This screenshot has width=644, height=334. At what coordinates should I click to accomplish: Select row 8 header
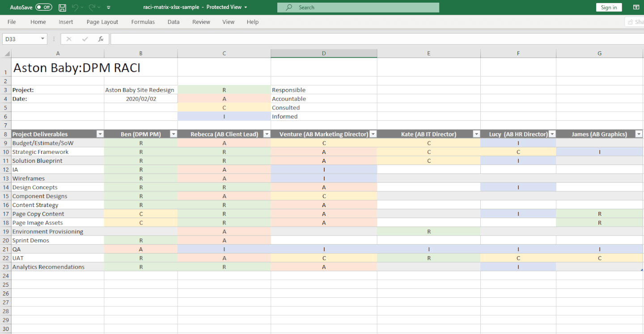coord(6,134)
